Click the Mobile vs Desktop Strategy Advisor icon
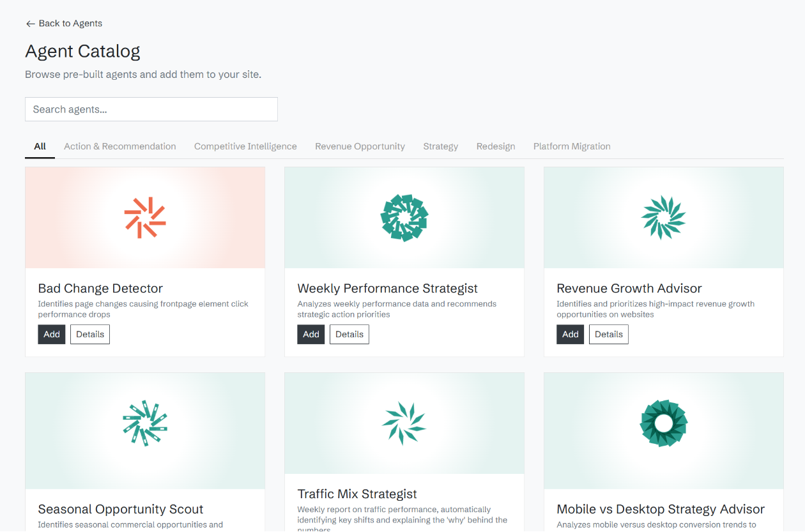The height and width of the screenshot is (532, 805). click(x=664, y=423)
